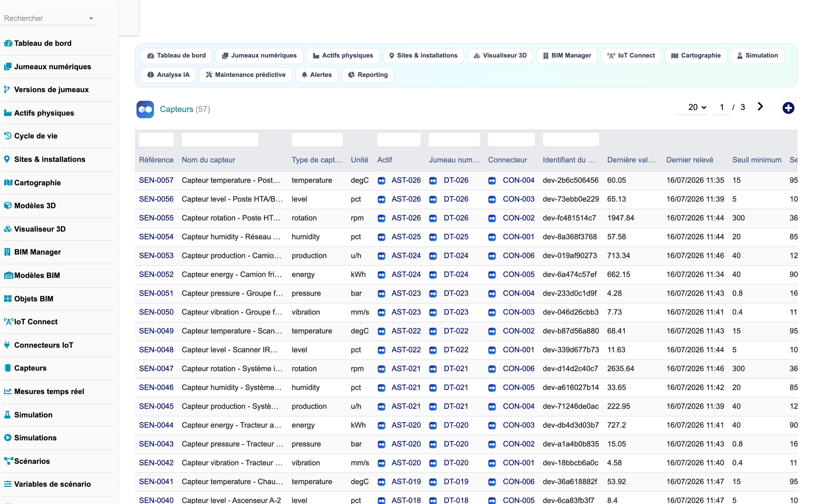Open twin DT-023 in SEN-0051 row
This screenshot has height=504, width=815.
click(x=456, y=293)
